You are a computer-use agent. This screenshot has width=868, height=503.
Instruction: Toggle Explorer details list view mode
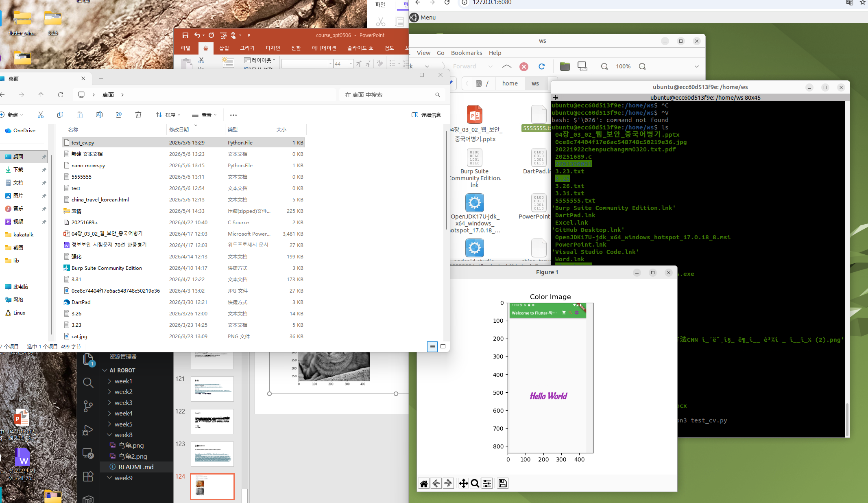(x=432, y=347)
